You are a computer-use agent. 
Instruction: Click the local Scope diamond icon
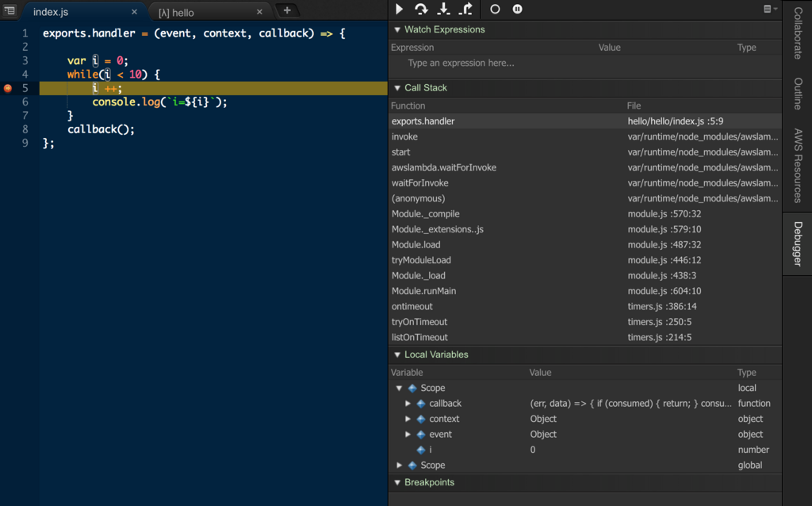[412, 388]
